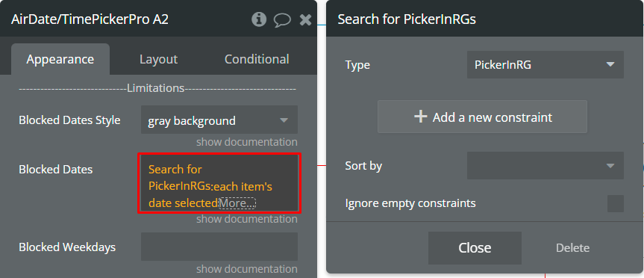Open Blocked Dates Style gray background dropdown
The height and width of the screenshot is (278, 644).
point(219,120)
